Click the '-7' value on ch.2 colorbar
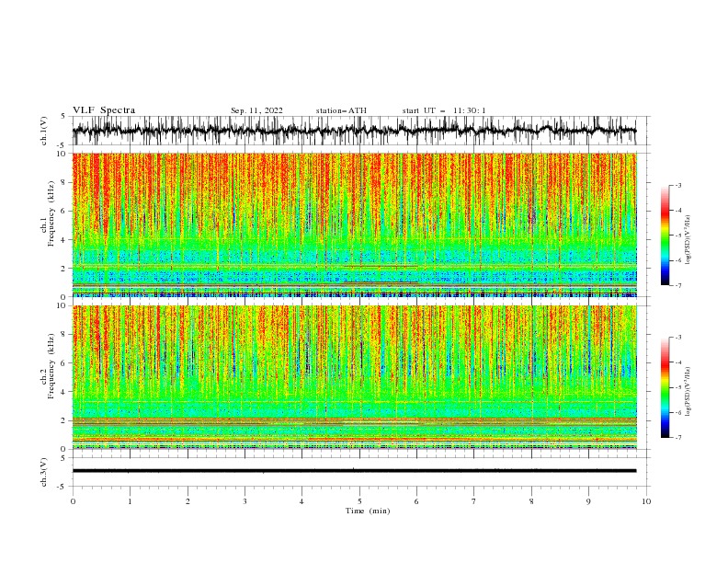 (x=677, y=438)
